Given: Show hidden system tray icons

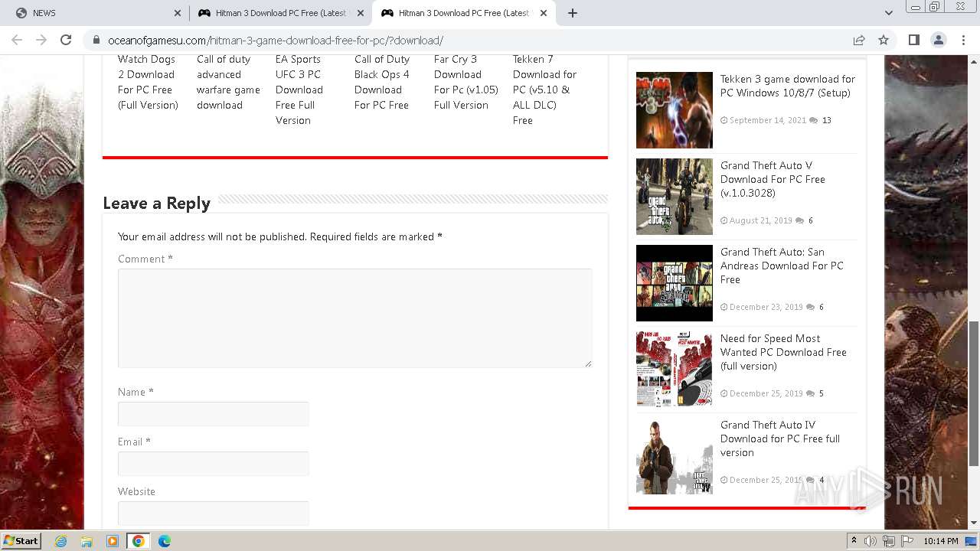Looking at the screenshot, I should 854,541.
